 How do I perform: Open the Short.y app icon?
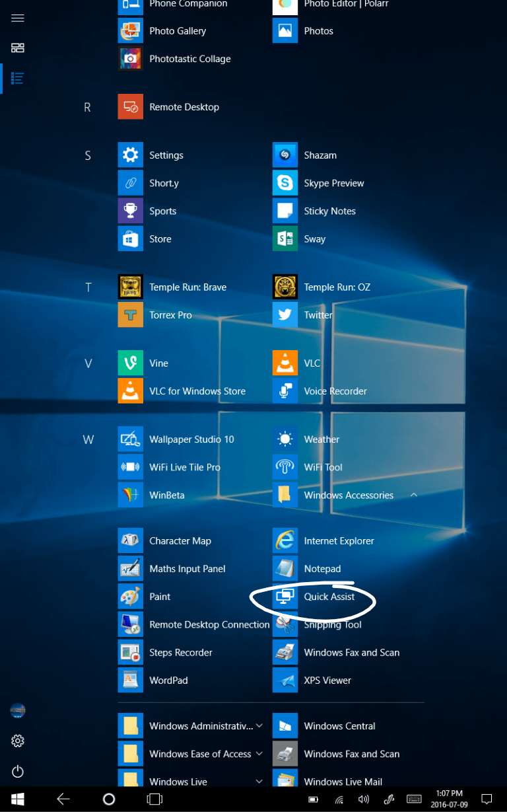(131, 183)
